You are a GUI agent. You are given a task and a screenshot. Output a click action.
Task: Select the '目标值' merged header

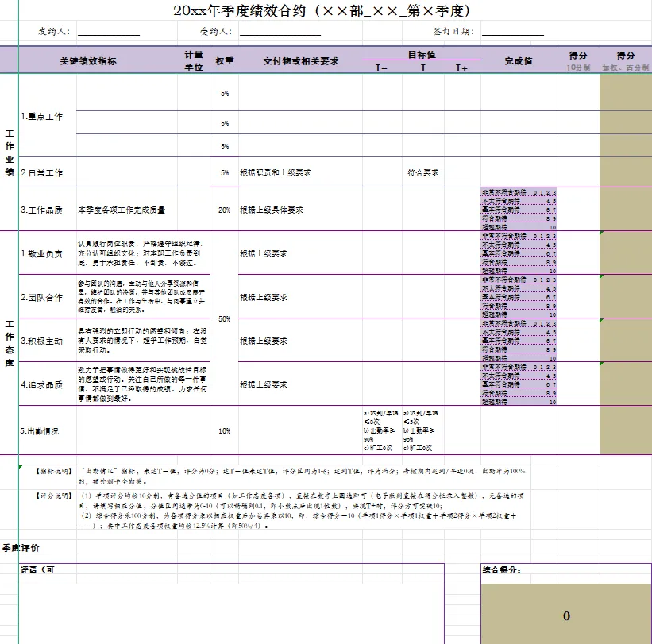[422, 54]
